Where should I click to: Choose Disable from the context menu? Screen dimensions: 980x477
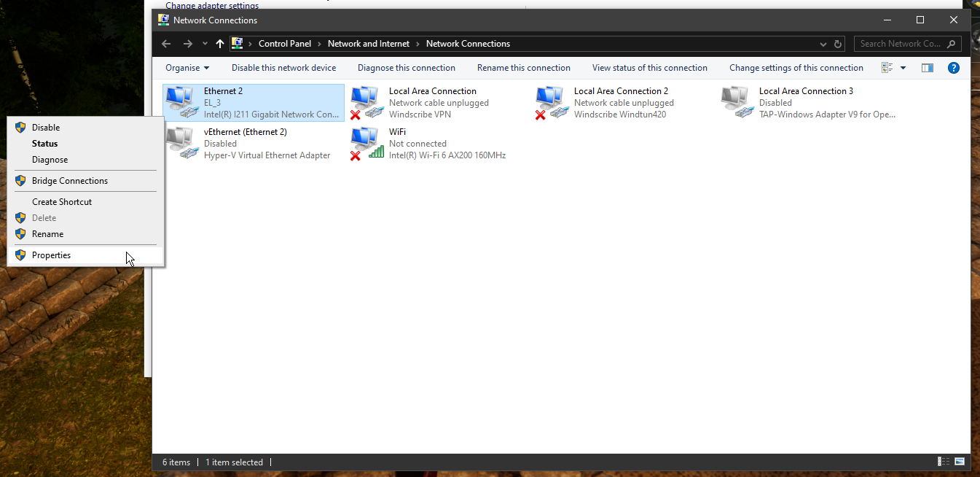(85, 128)
